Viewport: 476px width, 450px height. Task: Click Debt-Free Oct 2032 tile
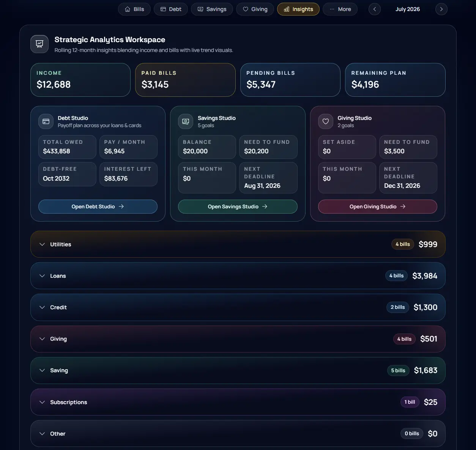(x=67, y=174)
